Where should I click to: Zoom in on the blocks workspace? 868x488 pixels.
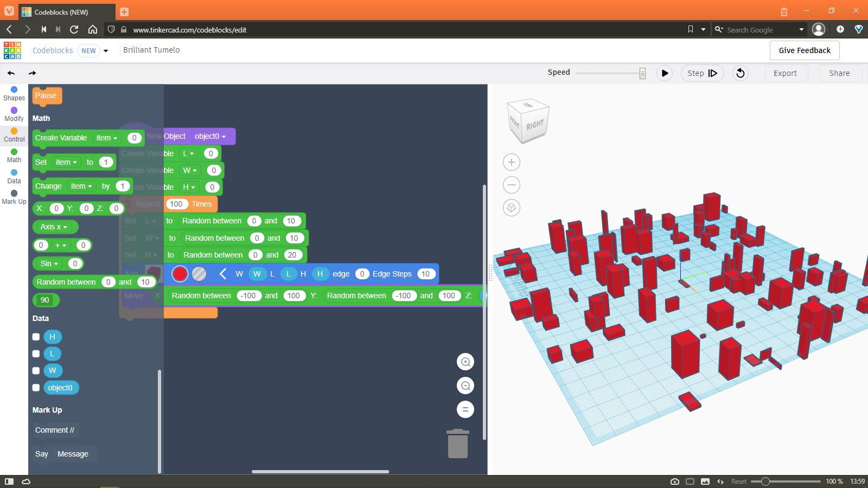coord(465,362)
